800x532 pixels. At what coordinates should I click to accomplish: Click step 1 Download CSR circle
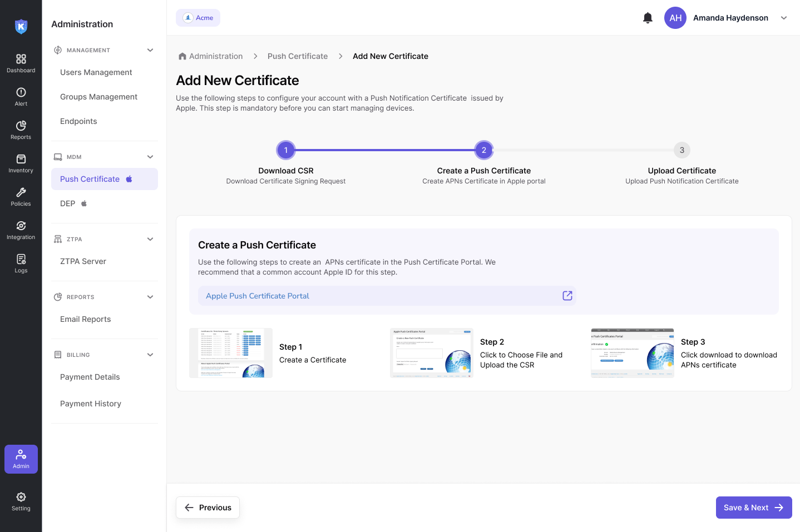(x=286, y=150)
